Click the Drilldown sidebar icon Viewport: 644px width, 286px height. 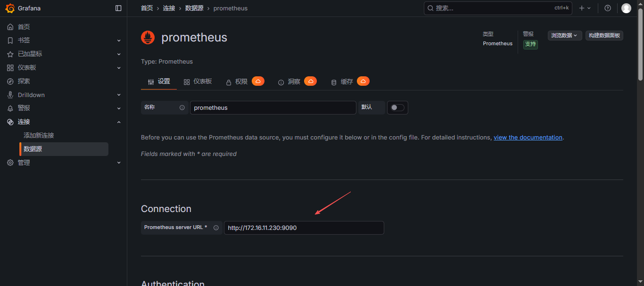pyautogui.click(x=10, y=95)
